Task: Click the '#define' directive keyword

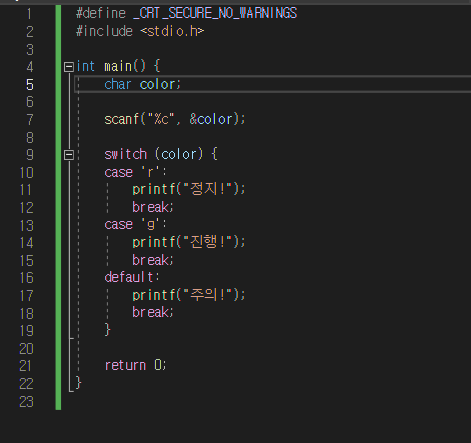Action: coord(101,13)
